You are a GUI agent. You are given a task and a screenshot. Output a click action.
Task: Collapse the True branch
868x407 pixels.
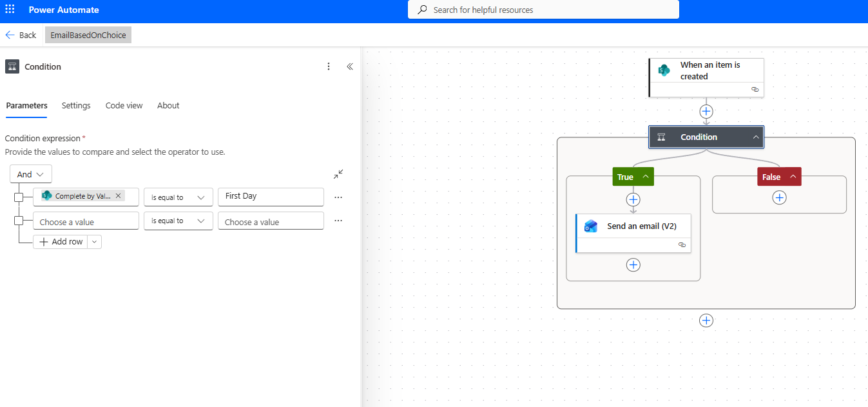click(x=645, y=177)
